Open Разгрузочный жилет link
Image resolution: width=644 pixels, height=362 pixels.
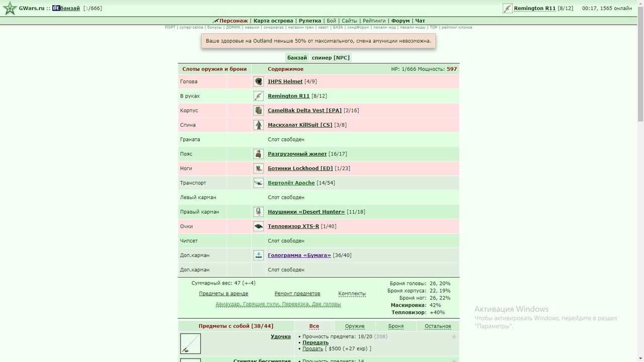coord(297,154)
